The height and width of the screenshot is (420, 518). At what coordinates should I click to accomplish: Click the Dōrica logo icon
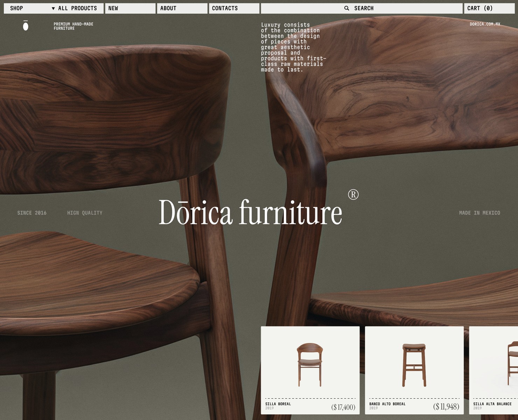[x=26, y=26]
